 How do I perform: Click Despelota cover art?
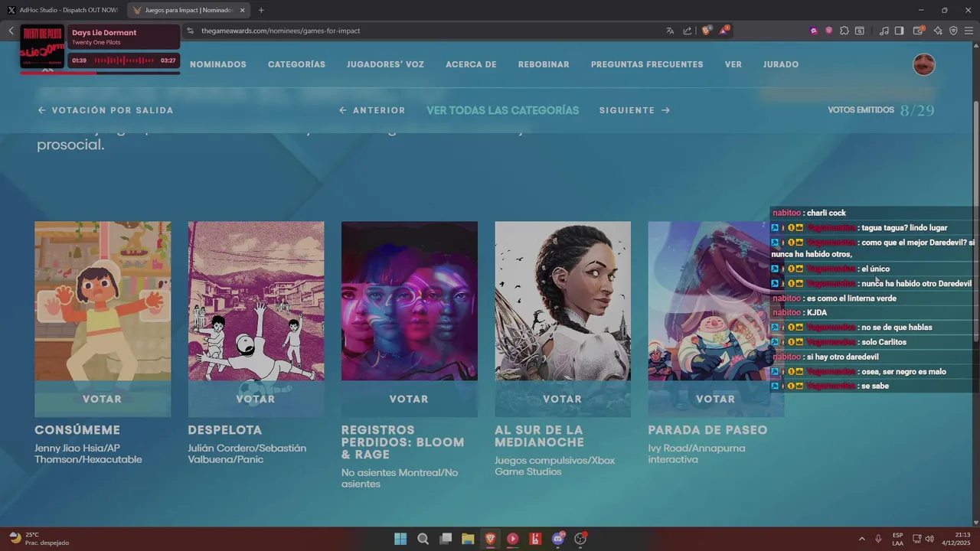(x=256, y=301)
